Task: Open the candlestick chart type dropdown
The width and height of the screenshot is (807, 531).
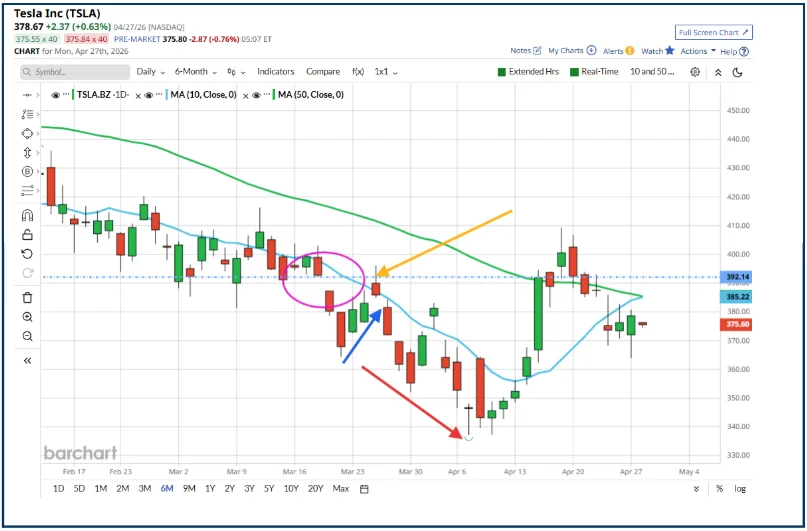Action: pyautogui.click(x=236, y=72)
